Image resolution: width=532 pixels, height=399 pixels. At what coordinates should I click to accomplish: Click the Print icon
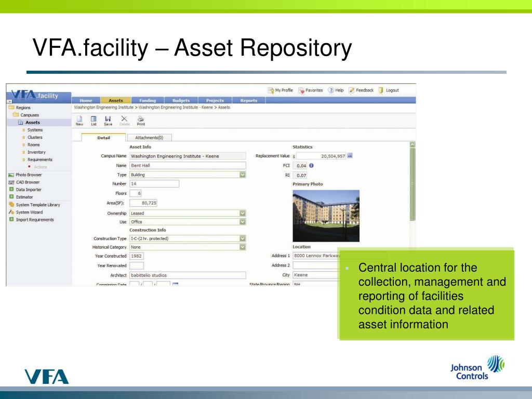tap(140, 119)
